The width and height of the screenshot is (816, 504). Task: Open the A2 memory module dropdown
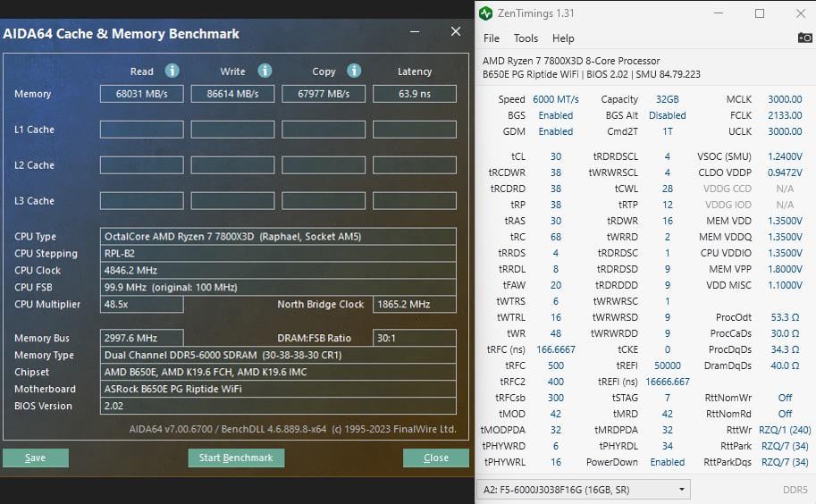click(584, 490)
